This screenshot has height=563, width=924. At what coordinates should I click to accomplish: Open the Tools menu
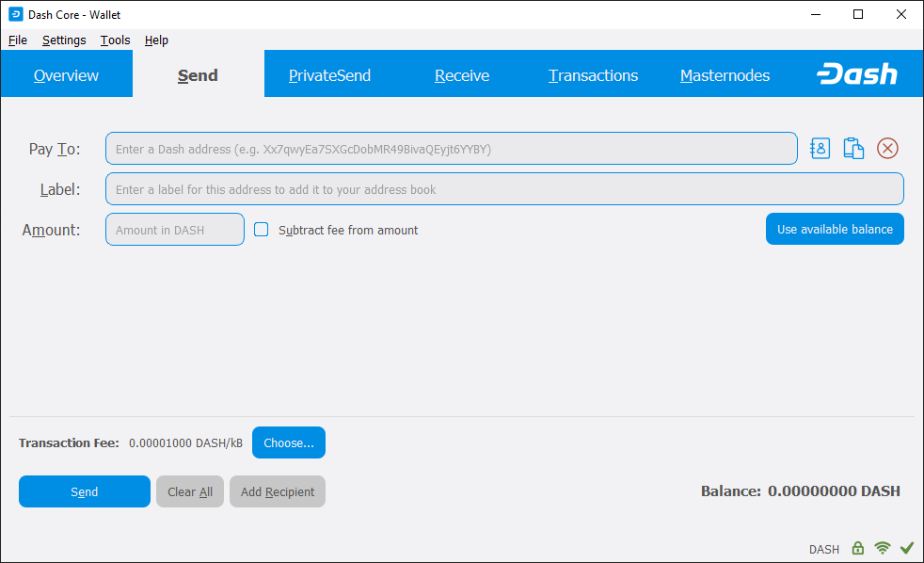tap(115, 40)
